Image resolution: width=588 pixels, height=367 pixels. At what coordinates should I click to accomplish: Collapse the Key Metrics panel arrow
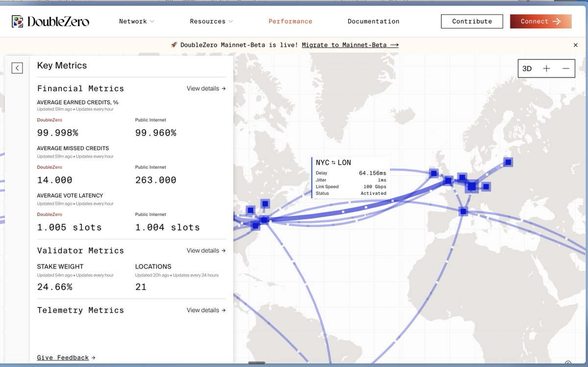pyautogui.click(x=17, y=68)
